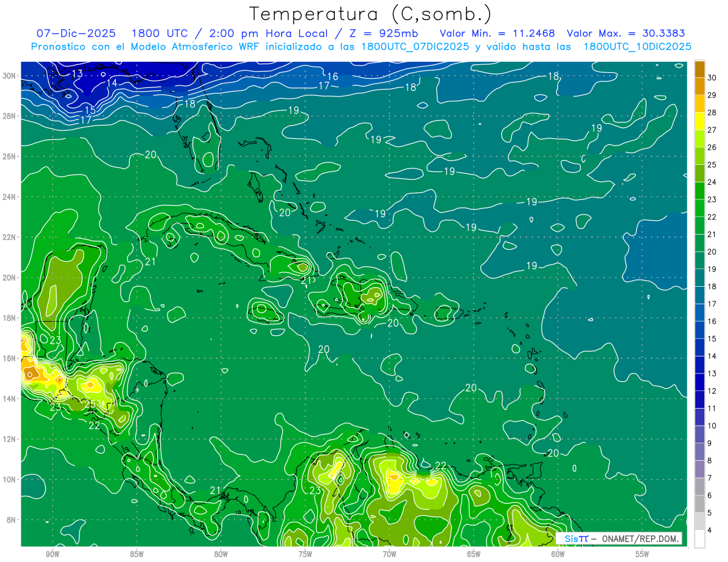Click the '8N' latitude axis label
The width and height of the screenshot is (728, 562).
pyautogui.click(x=12, y=520)
